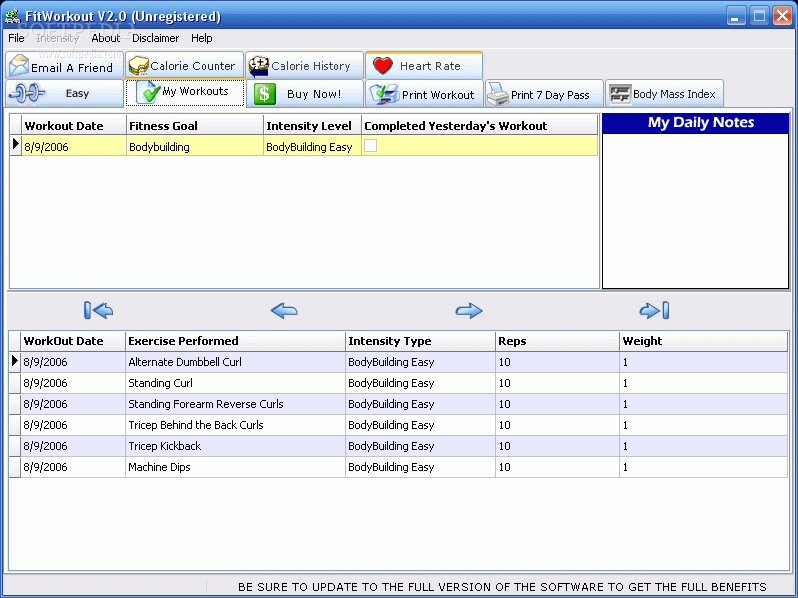Click Weight value for Alternate Dumbbell Curl
The image size is (798, 598).
tap(703, 362)
